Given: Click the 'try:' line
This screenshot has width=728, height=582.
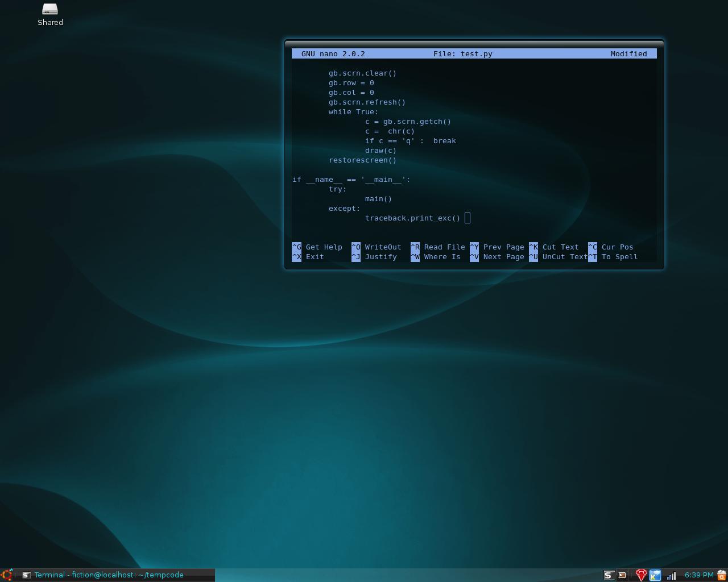Looking at the screenshot, I should 338,189.
